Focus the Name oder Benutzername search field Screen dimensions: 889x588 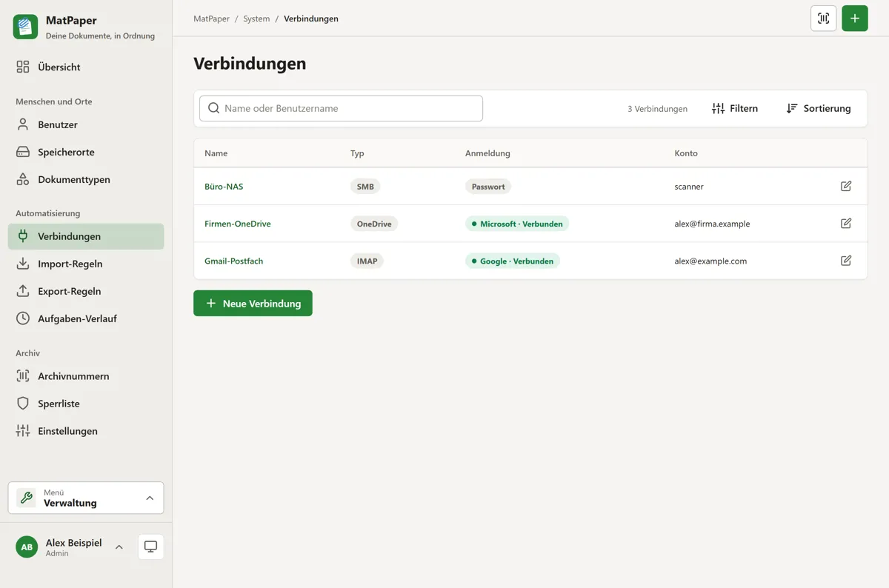[341, 108]
